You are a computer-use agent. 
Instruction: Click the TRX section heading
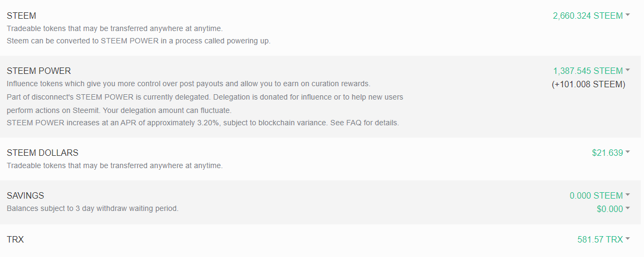(x=15, y=239)
